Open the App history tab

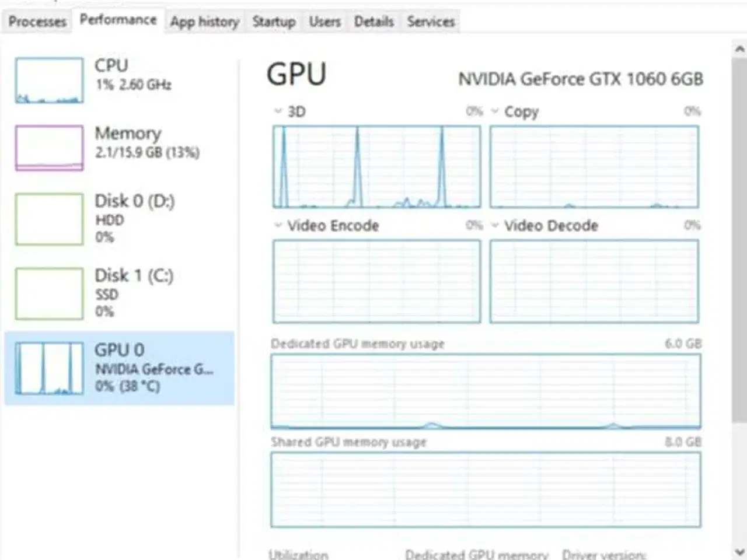click(204, 22)
